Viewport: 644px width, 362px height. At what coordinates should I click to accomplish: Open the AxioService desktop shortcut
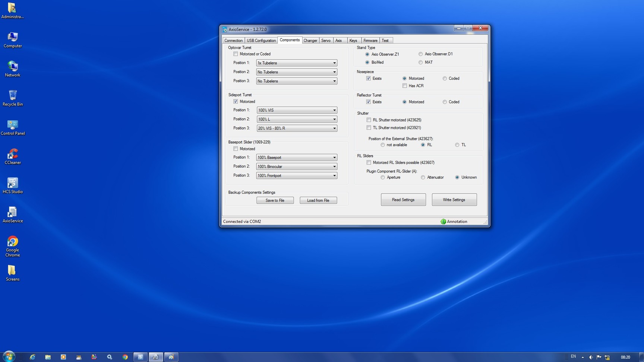[x=12, y=214]
